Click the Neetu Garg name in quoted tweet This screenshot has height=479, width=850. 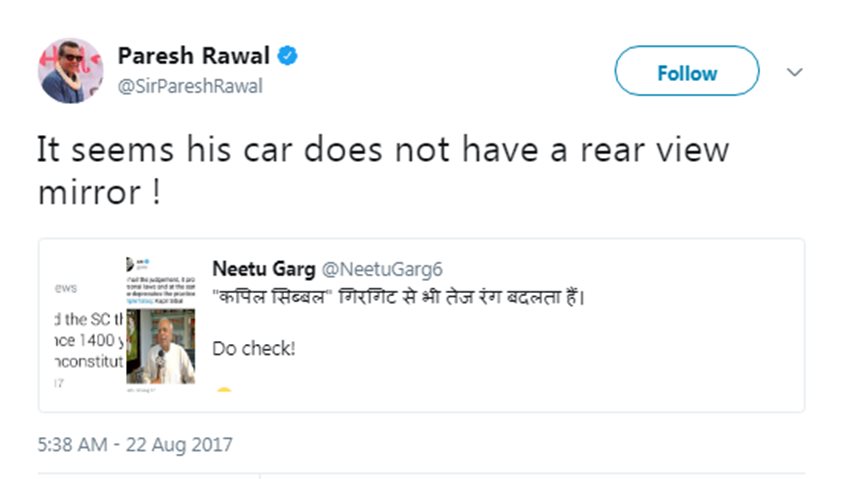click(x=260, y=268)
